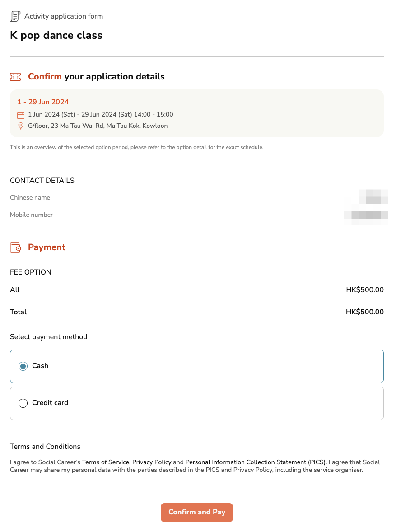Click the K pop dance class title
This screenshot has height=532, width=410.
56,35
